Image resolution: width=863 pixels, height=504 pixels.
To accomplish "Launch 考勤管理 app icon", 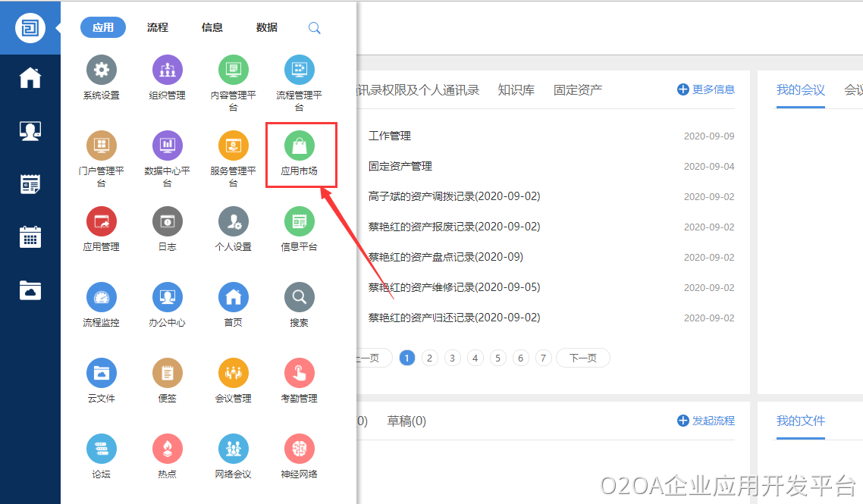I will click(x=299, y=374).
